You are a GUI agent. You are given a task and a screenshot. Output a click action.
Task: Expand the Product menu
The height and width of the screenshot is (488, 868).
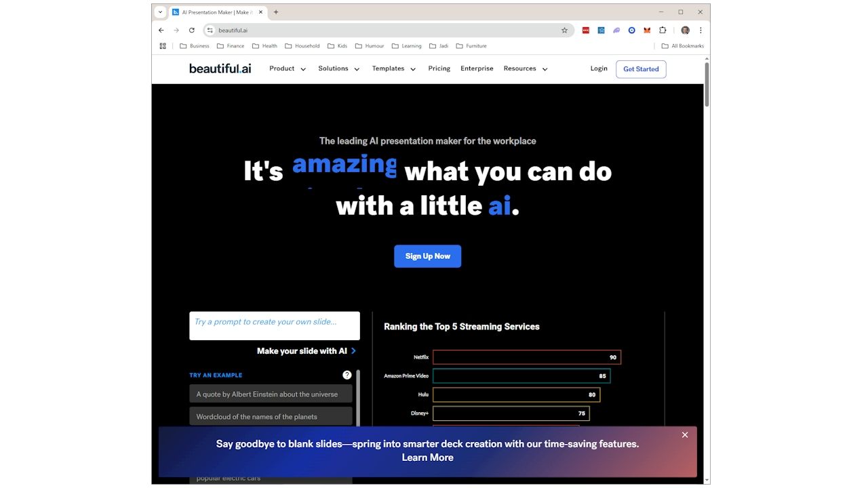pyautogui.click(x=288, y=68)
